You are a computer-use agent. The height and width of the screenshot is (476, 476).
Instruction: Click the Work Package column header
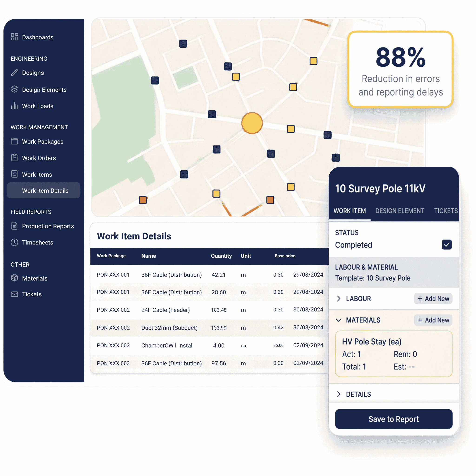111,256
